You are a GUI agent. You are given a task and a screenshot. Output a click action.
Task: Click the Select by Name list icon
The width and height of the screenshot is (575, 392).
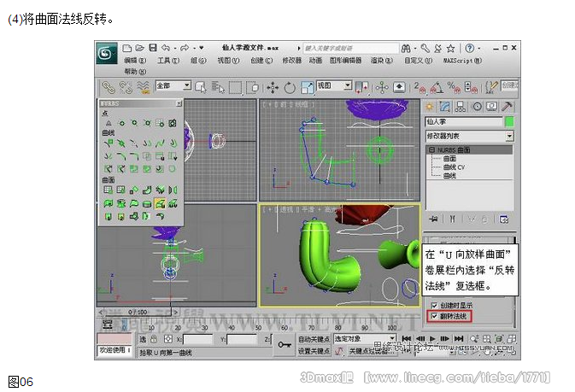[218, 88]
